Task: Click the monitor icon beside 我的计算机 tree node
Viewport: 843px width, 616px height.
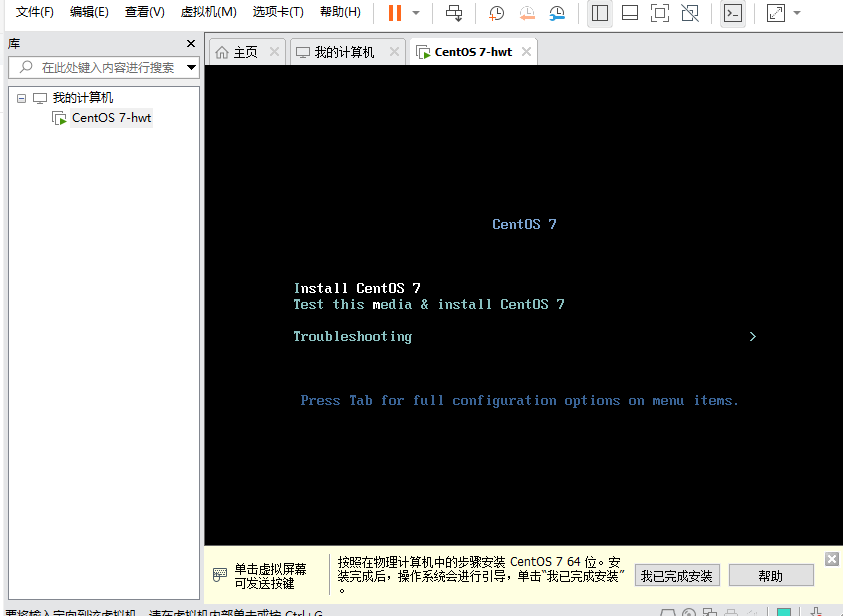Action: [x=40, y=98]
